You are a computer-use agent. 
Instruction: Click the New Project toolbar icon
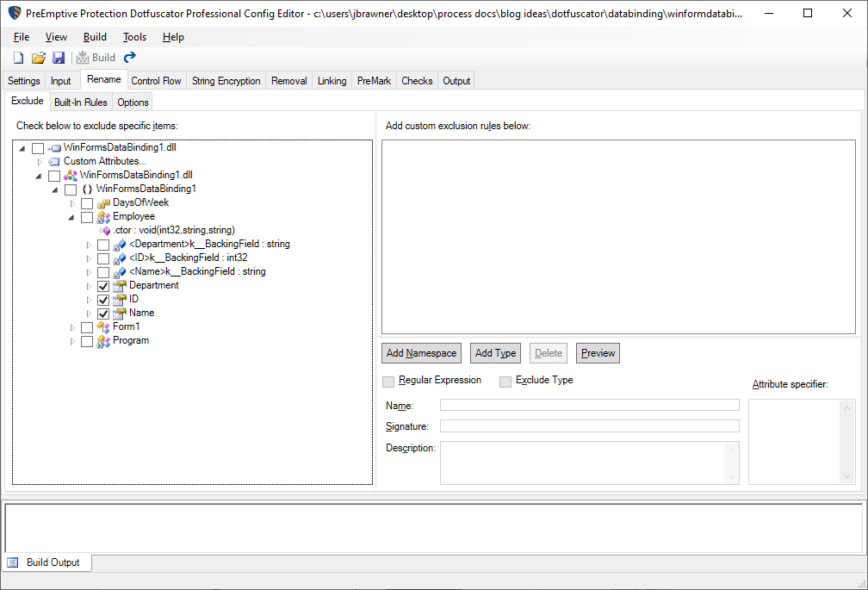[x=18, y=58]
